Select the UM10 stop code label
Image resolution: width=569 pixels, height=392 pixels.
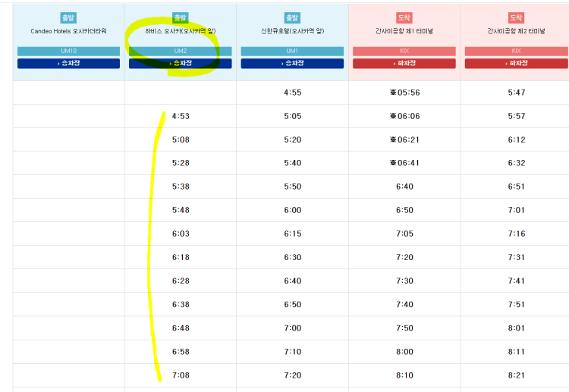click(68, 51)
